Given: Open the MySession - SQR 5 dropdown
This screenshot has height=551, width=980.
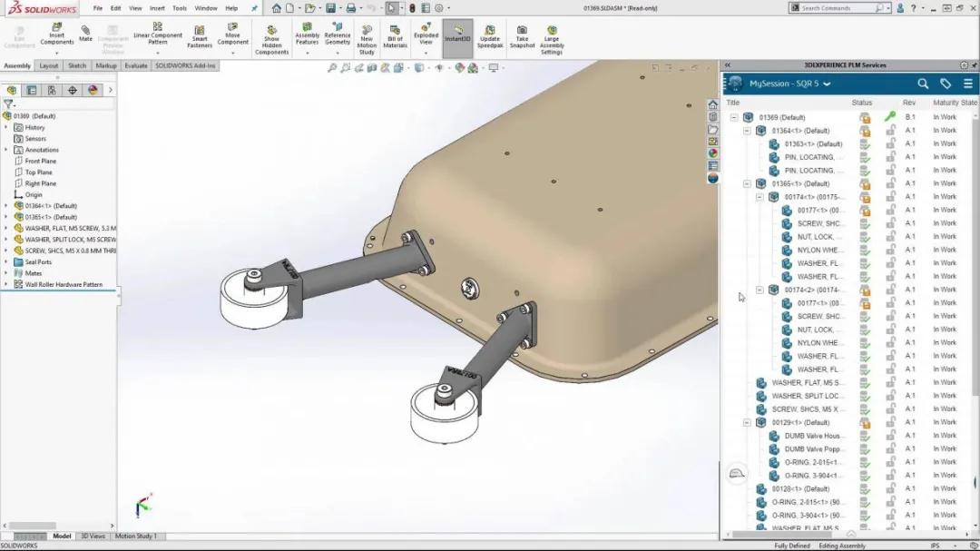Looking at the screenshot, I should (828, 83).
